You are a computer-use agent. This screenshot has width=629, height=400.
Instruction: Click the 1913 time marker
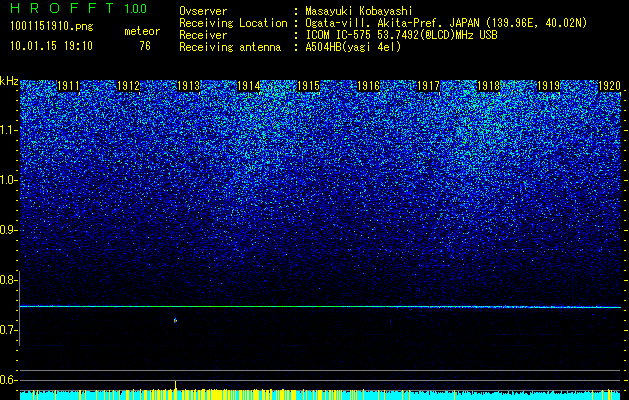[189, 86]
